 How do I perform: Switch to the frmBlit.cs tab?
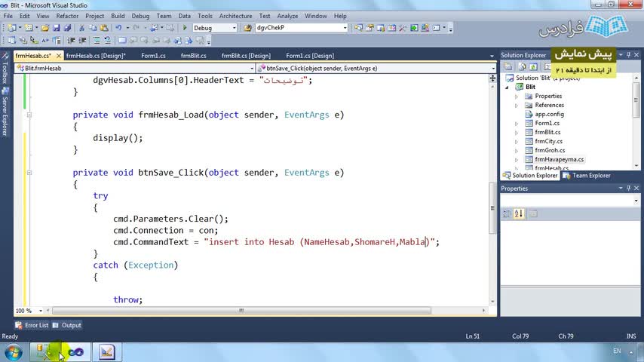194,56
